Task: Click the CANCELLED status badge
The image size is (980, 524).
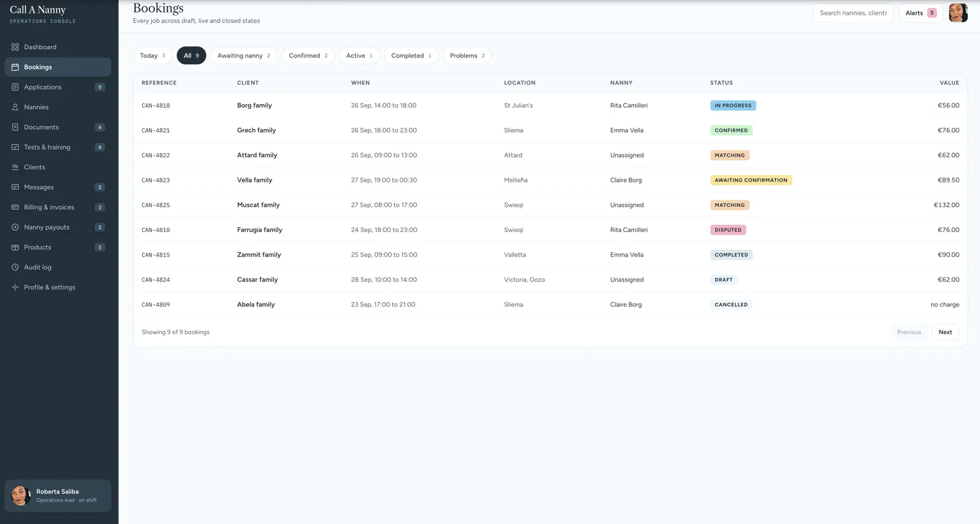Action: click(731, 305)
